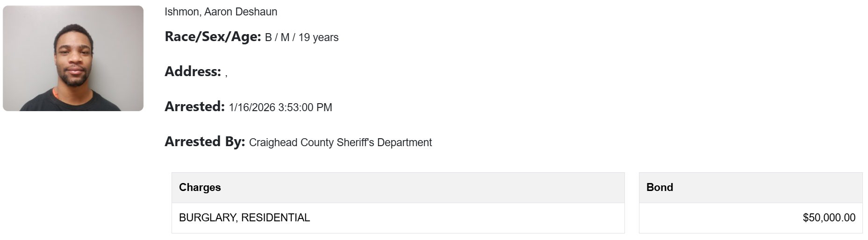Click the "19 years" age text
868x240 pixels.
318,37
